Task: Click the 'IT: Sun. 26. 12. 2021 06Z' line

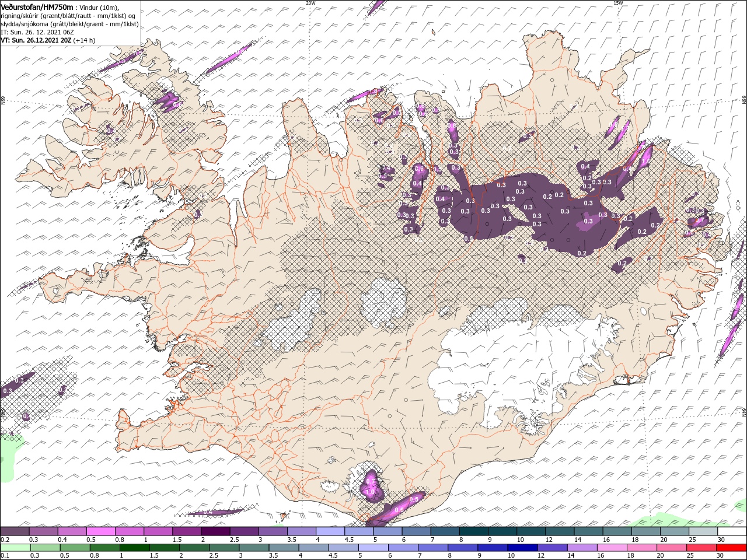Action: (x=37, y=32)
